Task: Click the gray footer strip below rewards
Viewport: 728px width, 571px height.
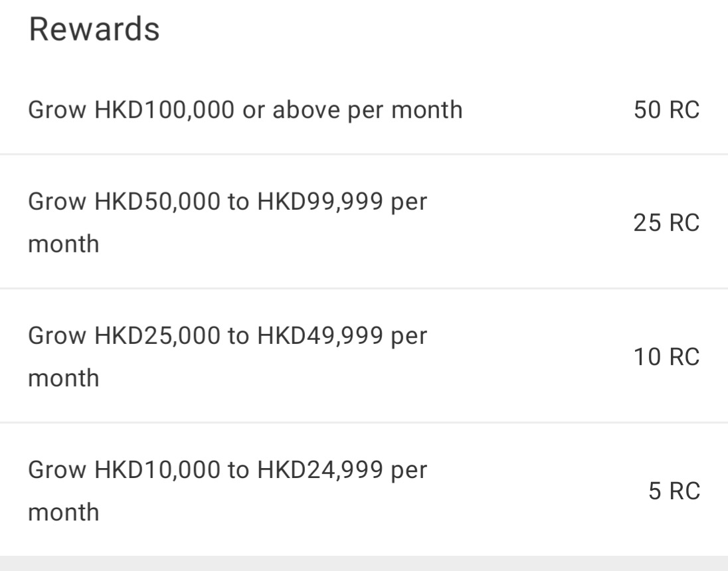Action: [x=364, y=563]
